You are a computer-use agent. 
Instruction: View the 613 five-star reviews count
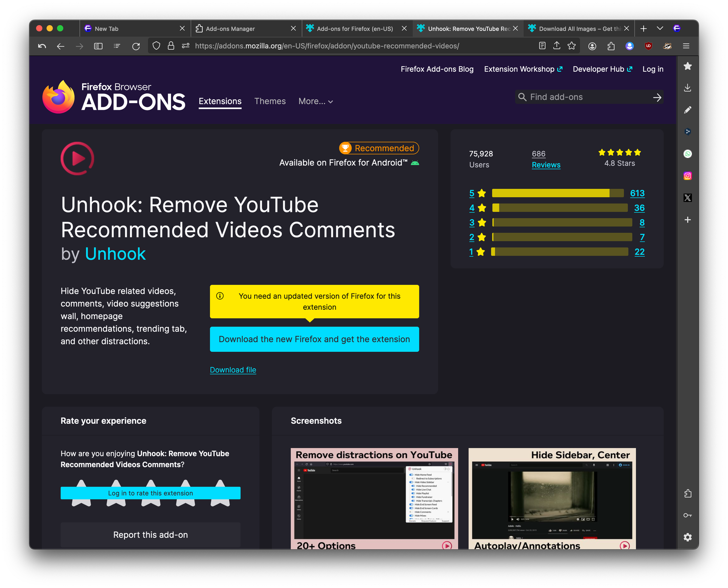click(x=637, y=193)
